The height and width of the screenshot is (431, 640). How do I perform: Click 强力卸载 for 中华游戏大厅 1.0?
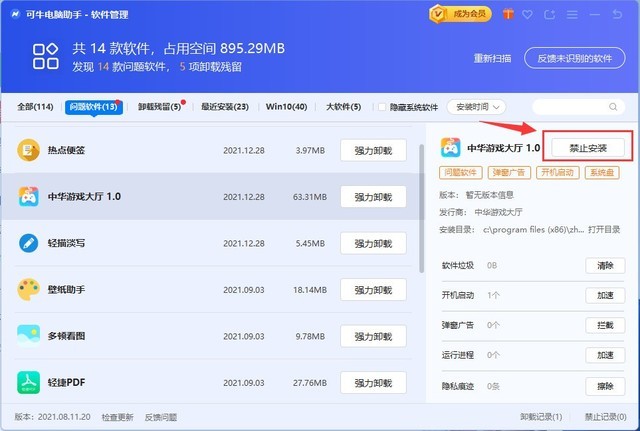tap(373, 197)
